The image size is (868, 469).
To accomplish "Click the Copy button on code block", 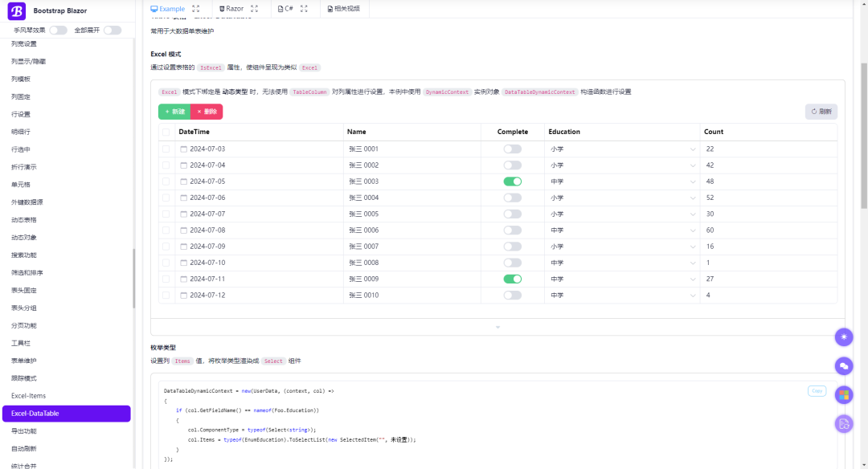I will [817, 391].
